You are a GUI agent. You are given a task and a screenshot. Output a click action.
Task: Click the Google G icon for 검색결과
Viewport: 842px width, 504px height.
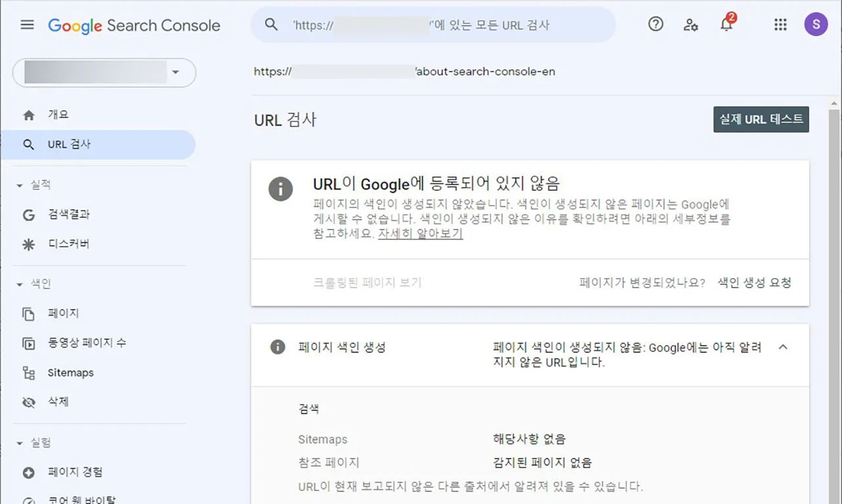(x=28, y=215)
